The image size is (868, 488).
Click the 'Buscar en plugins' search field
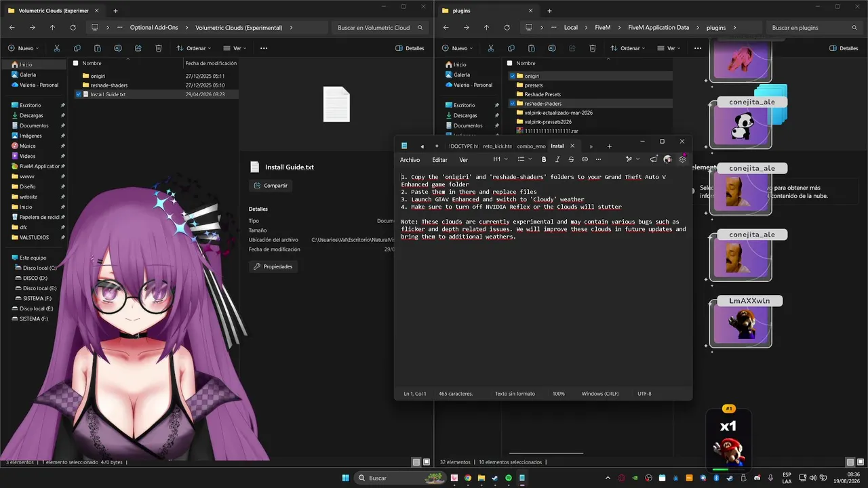pos(814,28)
